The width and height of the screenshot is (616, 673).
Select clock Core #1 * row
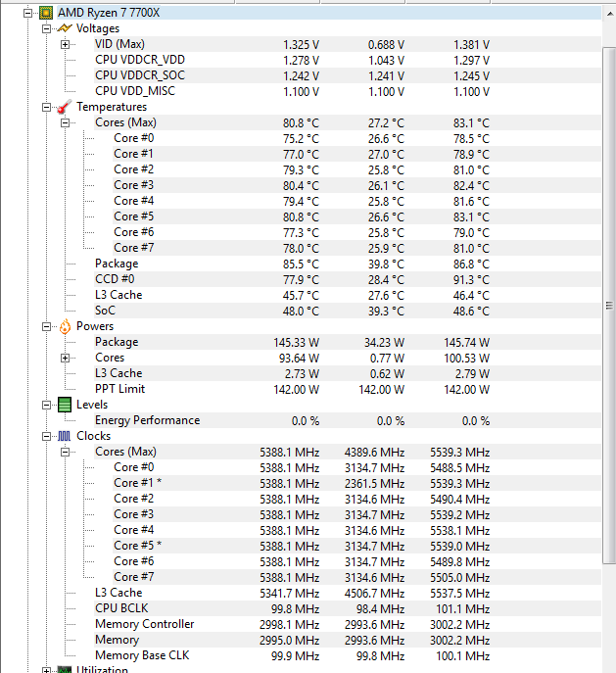point(356,483)
